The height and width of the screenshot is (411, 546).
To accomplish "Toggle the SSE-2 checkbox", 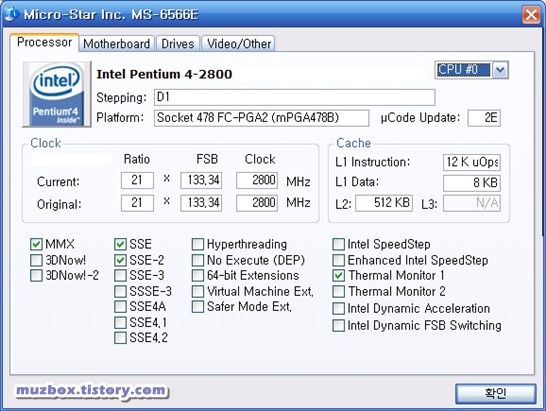I will (x=120, y=260).
